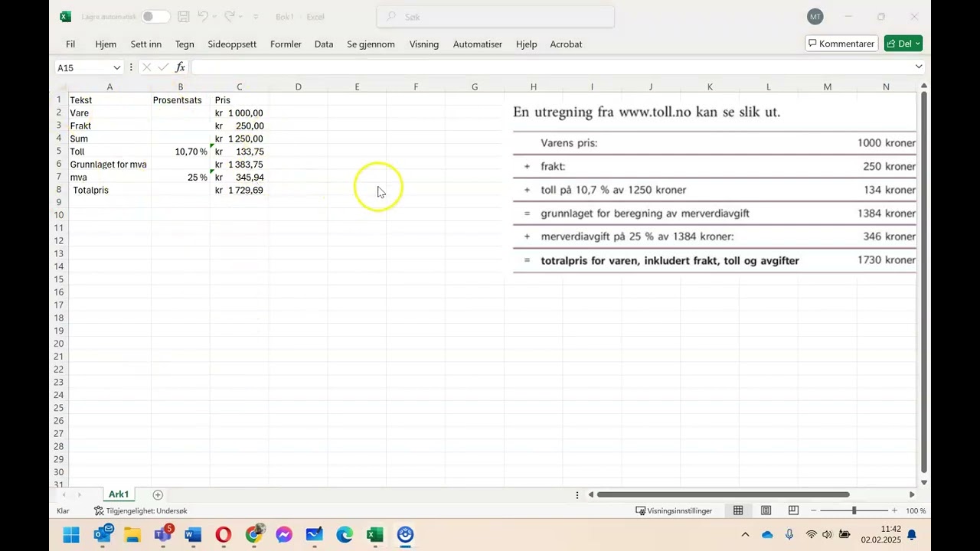This screenshot has width=980, height=551.
Task: Click the vertical scroll down arrow
Action: pos(924,482)
